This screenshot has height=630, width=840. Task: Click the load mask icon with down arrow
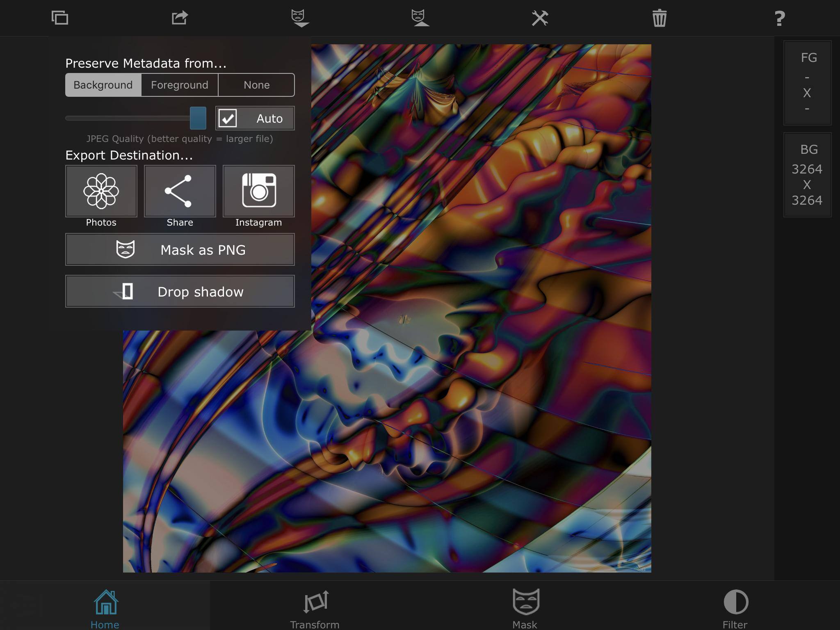[299, 18]
